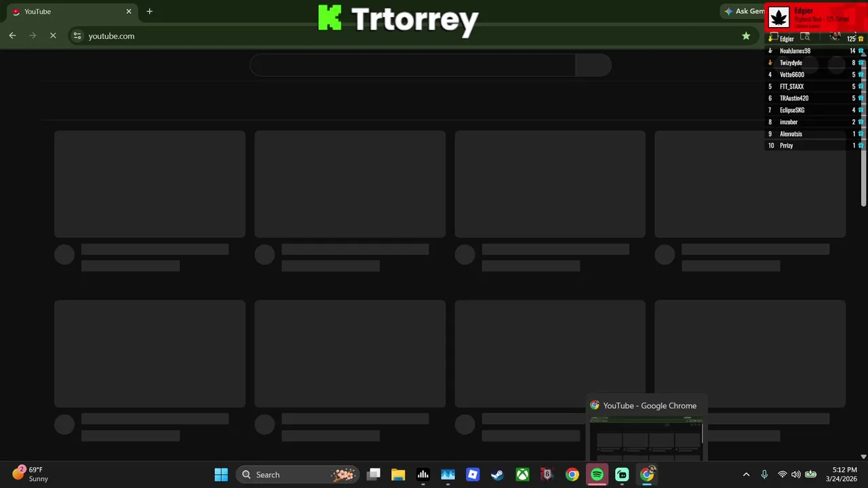Open the equalizer-bars app on the taskbar
The width and height of the screenshot is (868, 488).
click(423, 474)
